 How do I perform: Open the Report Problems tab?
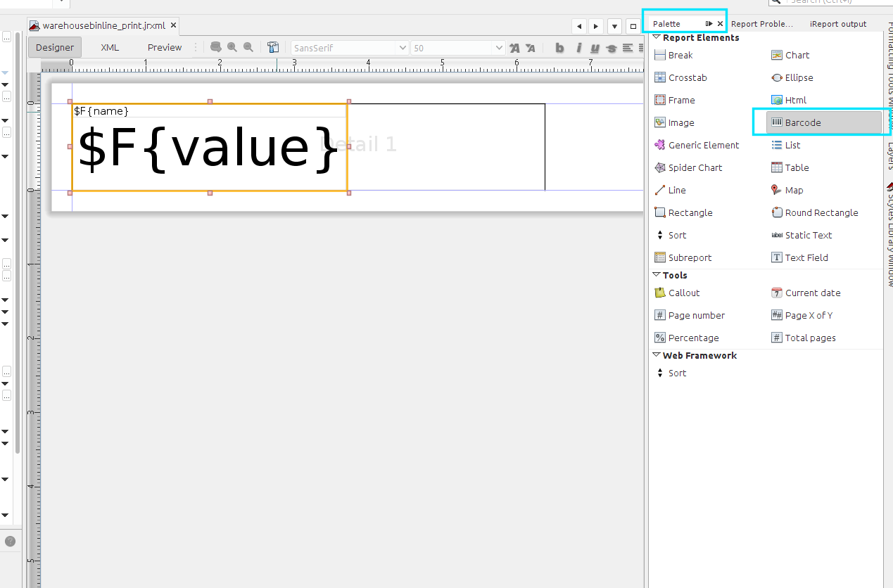[x=761, y=24]
